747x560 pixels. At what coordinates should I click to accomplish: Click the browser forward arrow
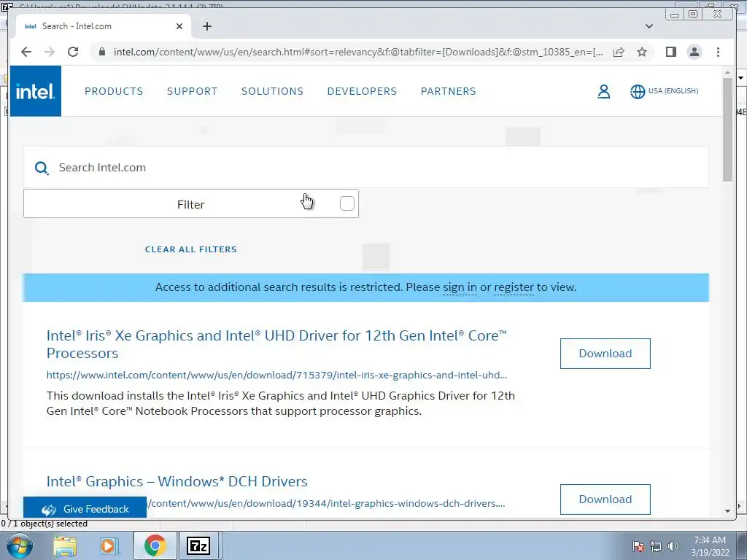[x=50, y=52]
